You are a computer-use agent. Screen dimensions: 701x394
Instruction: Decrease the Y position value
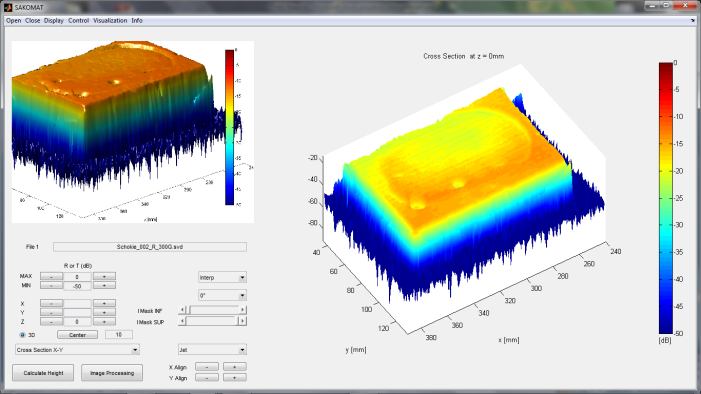click(x=51, y=312)
